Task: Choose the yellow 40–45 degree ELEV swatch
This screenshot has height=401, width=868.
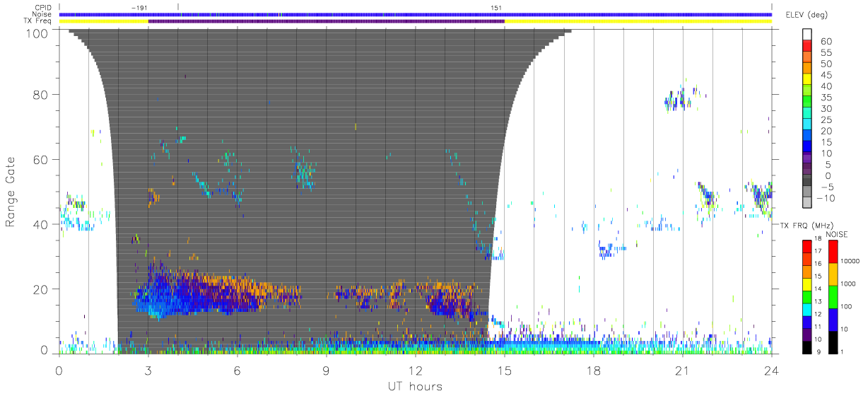Action: click(x=807, y=81)
